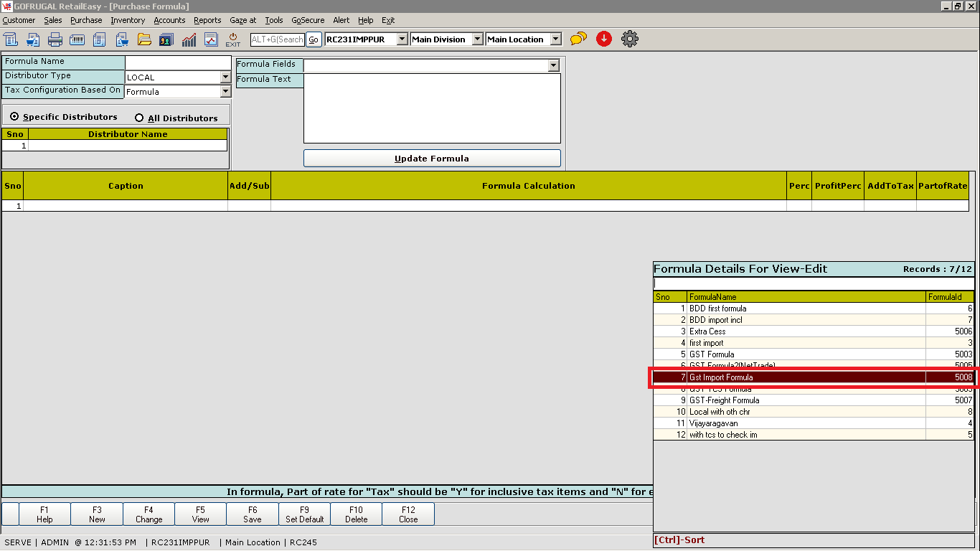Expand the Distributor Type LOCAL dropdown
The width and height of the screenshot is (980, 551).
(225, 77)
